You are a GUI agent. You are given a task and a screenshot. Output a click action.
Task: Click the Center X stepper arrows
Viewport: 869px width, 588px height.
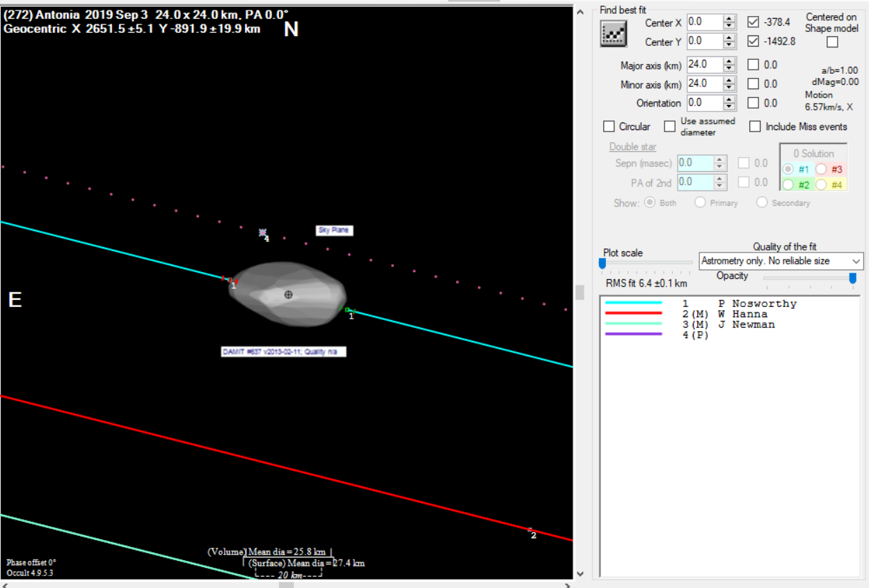(x=729, y=22)
